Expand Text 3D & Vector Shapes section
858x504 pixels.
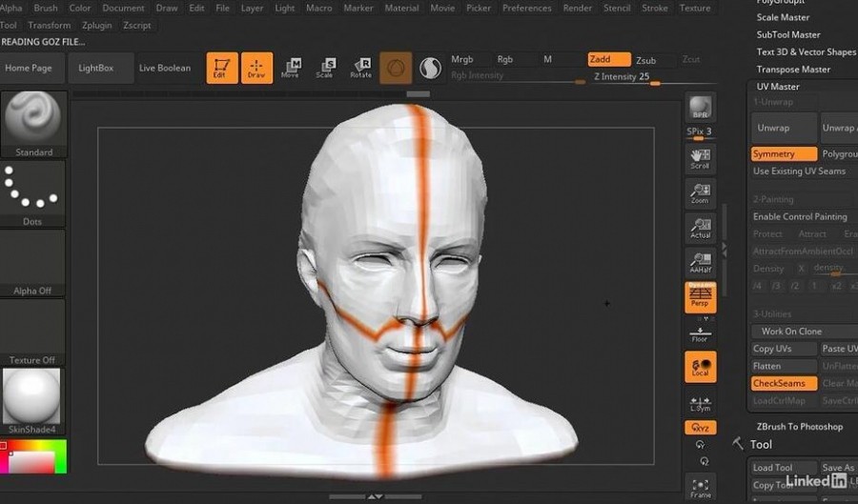[x=806, y=52]
